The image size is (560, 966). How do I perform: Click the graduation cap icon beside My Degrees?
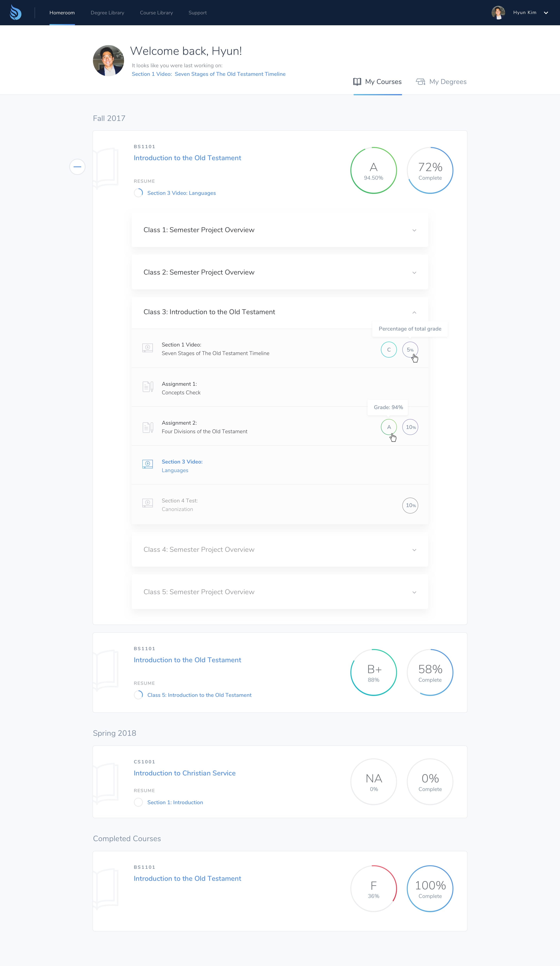(x=420, y=82)
